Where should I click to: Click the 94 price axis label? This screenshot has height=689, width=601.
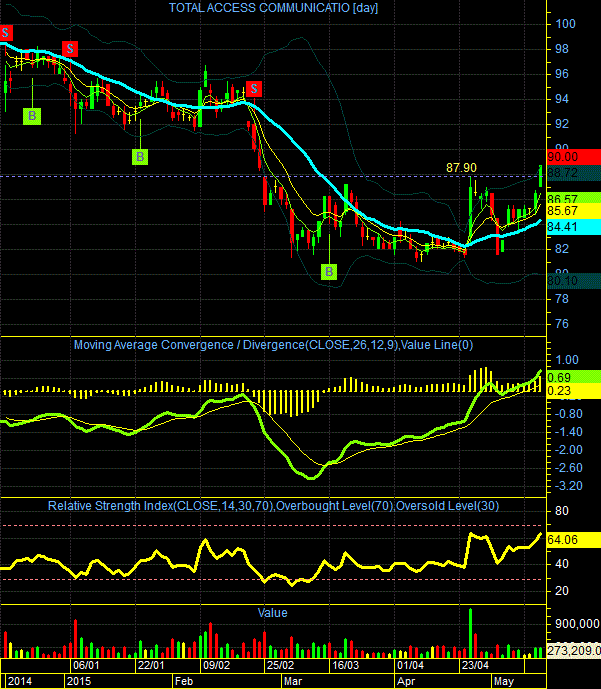pyautogui.click(x=562, y=99)
